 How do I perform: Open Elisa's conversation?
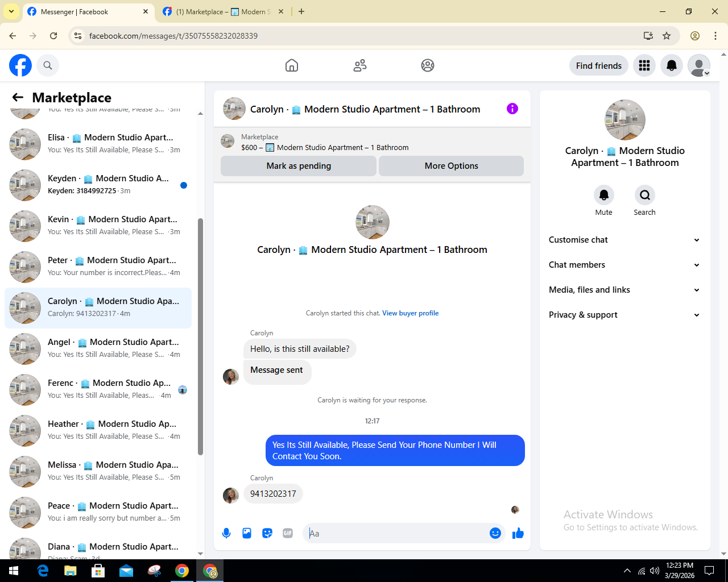click(98, 144)
